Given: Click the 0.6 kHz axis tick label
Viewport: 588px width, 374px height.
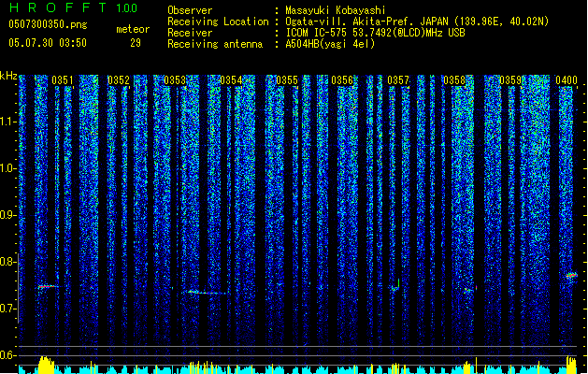Looking at the screenshot, I should tap(7, 355).
